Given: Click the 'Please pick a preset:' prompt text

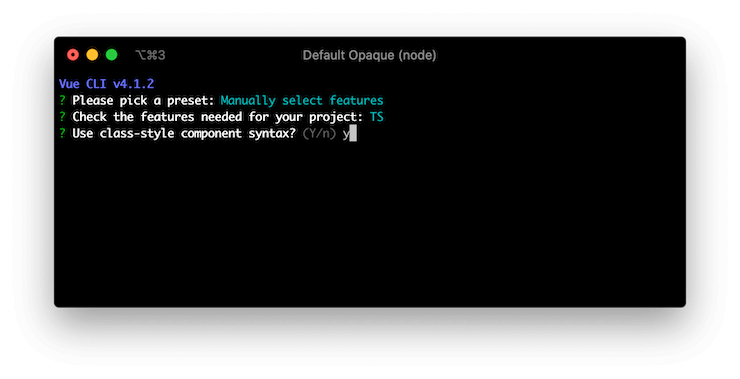Looking at the screenshot, I should click(143, 101).
